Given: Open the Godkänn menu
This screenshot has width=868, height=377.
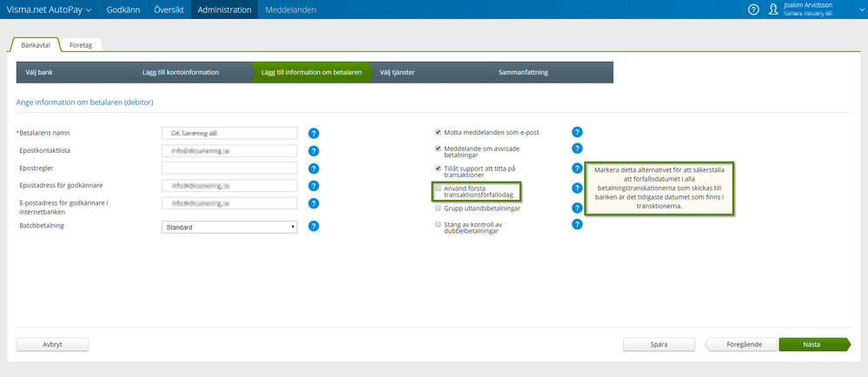Looking at the screenshot, I should point(123,10).
